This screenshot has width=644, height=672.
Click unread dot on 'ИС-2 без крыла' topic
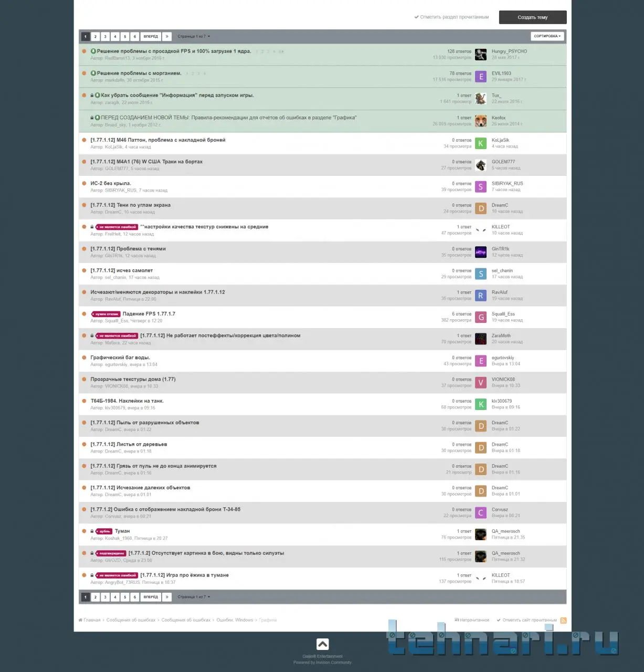point(84,183)
